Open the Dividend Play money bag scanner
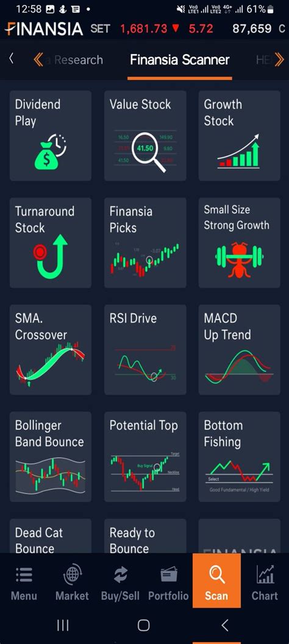 tap(51, 135)
